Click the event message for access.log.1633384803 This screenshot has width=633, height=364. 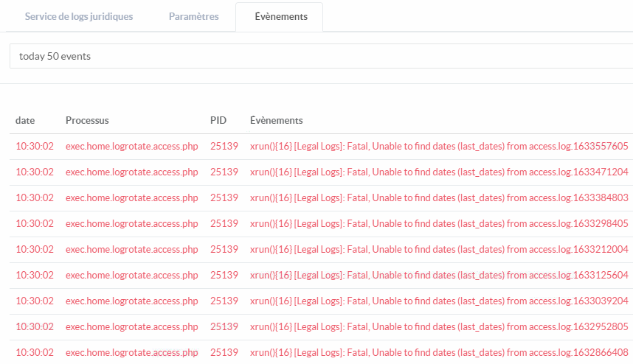[x=439, y=198]
